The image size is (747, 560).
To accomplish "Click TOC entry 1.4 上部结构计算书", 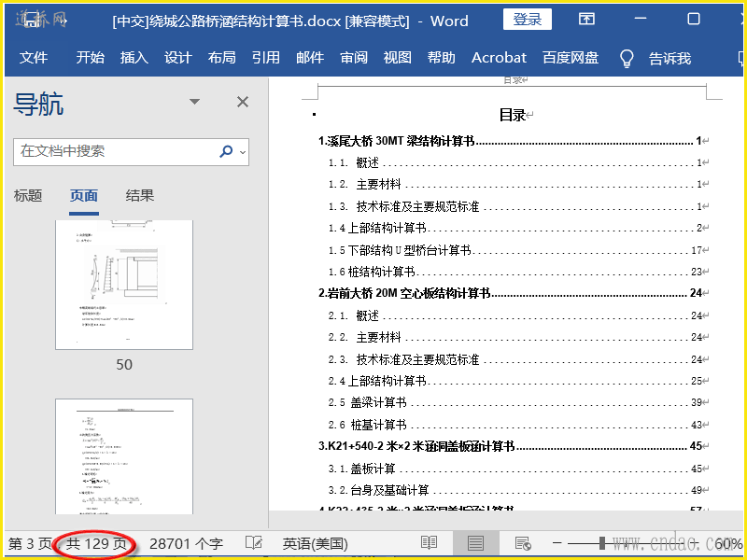I will pyautogui.click(x=514, y=228).
